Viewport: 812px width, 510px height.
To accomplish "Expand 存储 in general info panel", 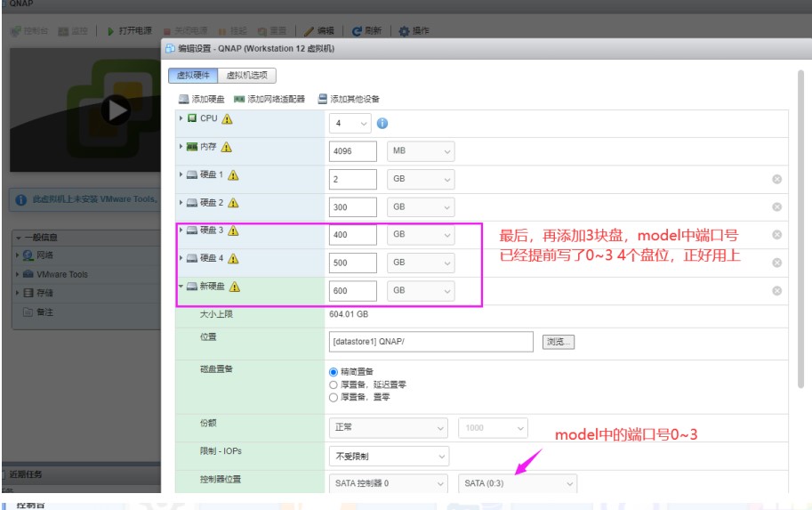I will (x=17, y=293).
